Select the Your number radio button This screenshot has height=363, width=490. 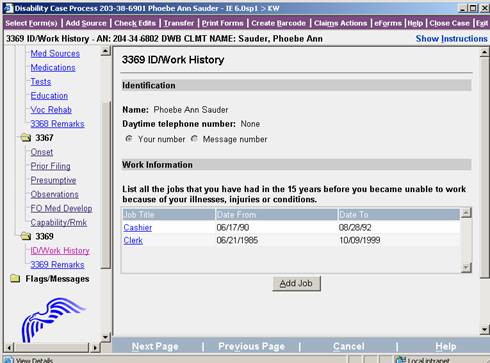point(129,139)
